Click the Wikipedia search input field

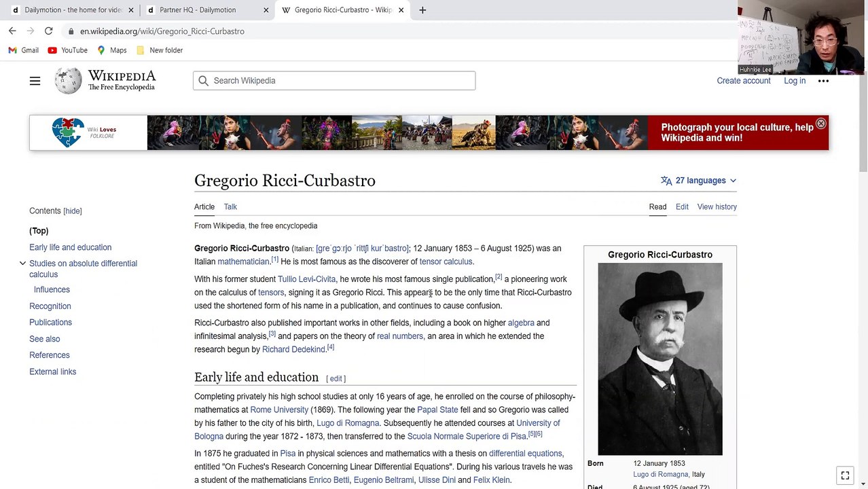[334, 81]
